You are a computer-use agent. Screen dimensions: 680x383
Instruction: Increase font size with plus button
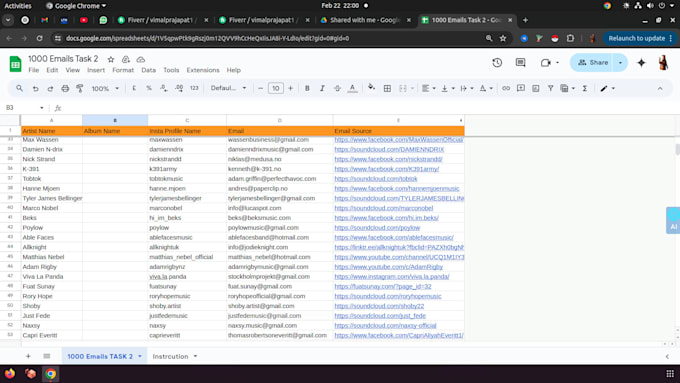click(x=291, y=88)
